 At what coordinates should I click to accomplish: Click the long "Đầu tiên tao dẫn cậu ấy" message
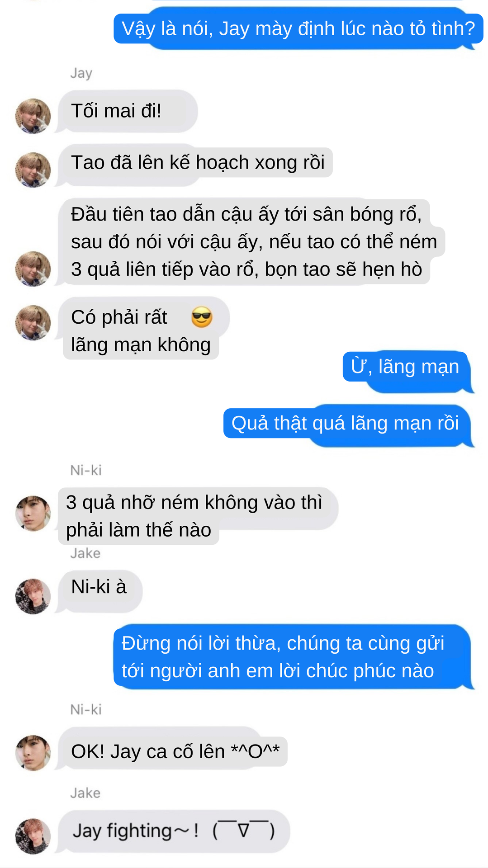pos(251,241)
